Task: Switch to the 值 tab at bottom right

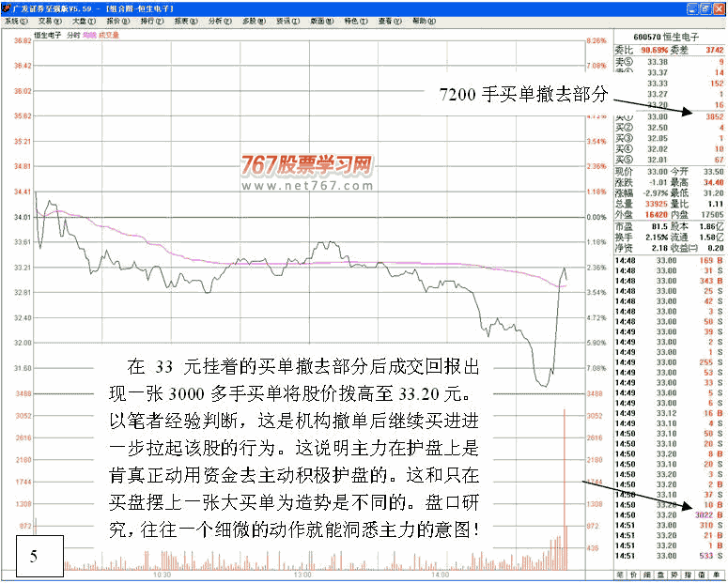Action: (x=702, y=575)
